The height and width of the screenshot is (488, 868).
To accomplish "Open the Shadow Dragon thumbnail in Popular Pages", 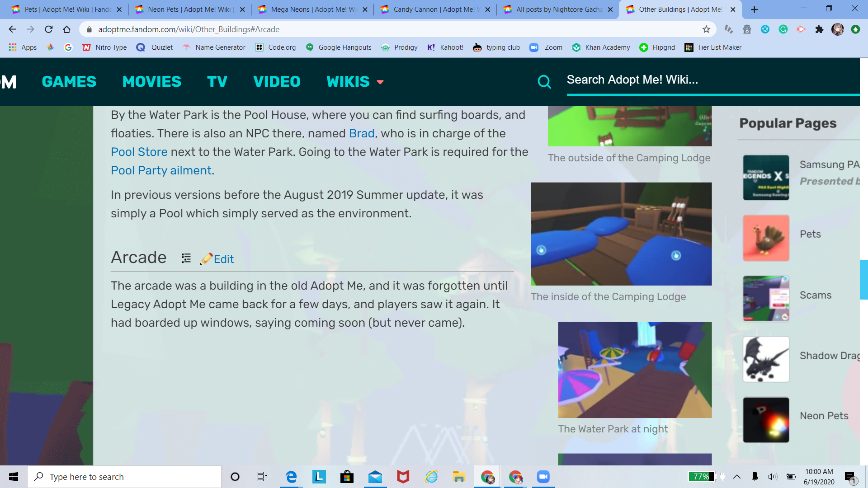I will (766, 359).
